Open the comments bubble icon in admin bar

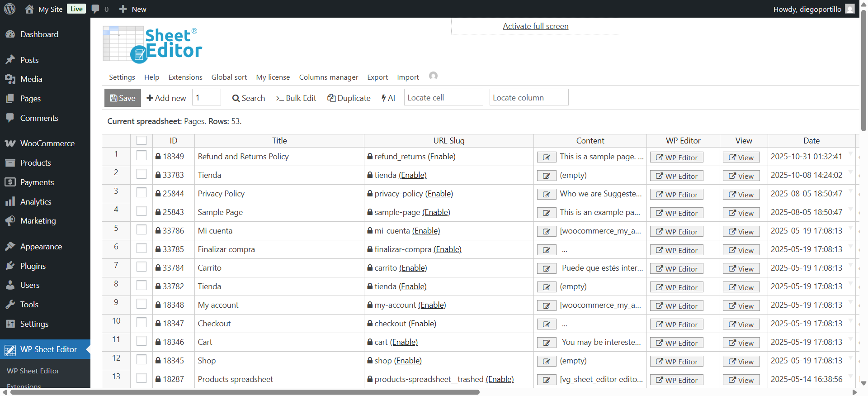[95, 9]
